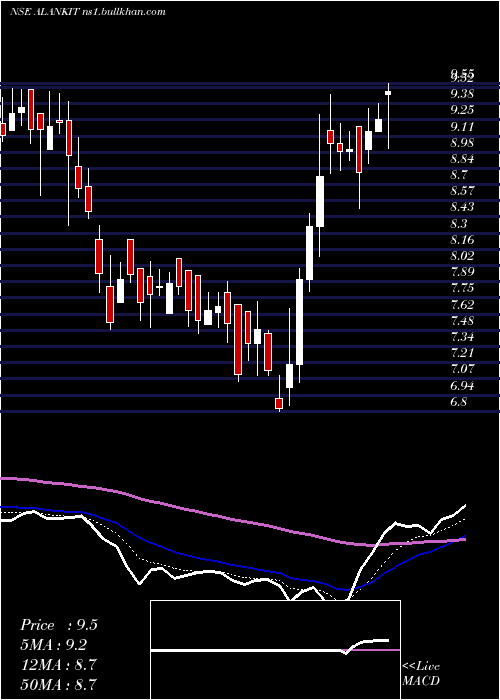
Task: Select the 8.43 price axis label
Action: click(462, 207)
